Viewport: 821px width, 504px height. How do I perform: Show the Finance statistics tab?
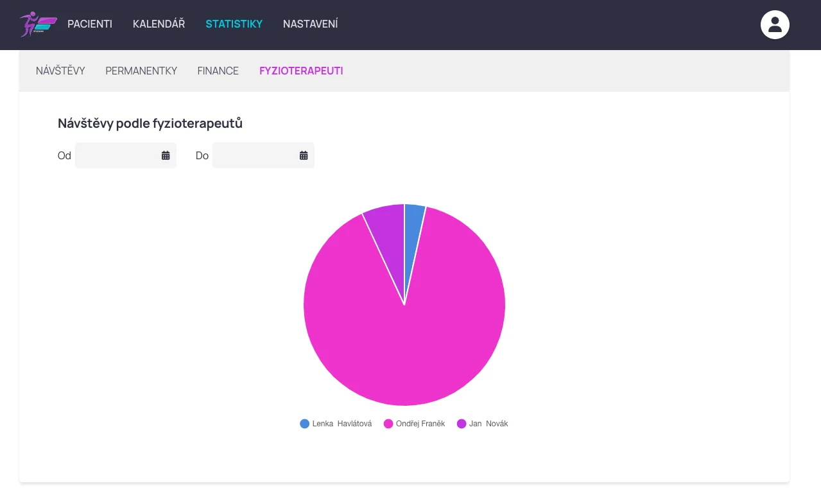(x=218, y=71)
